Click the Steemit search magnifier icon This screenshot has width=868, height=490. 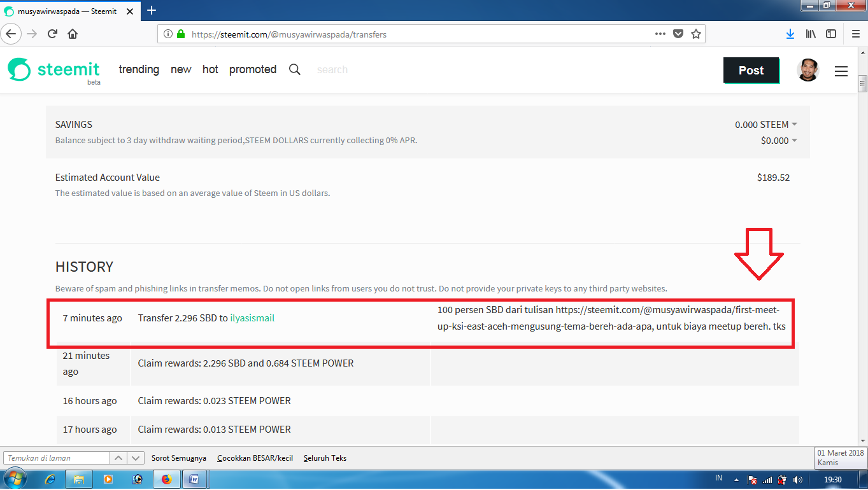(295, 69)
